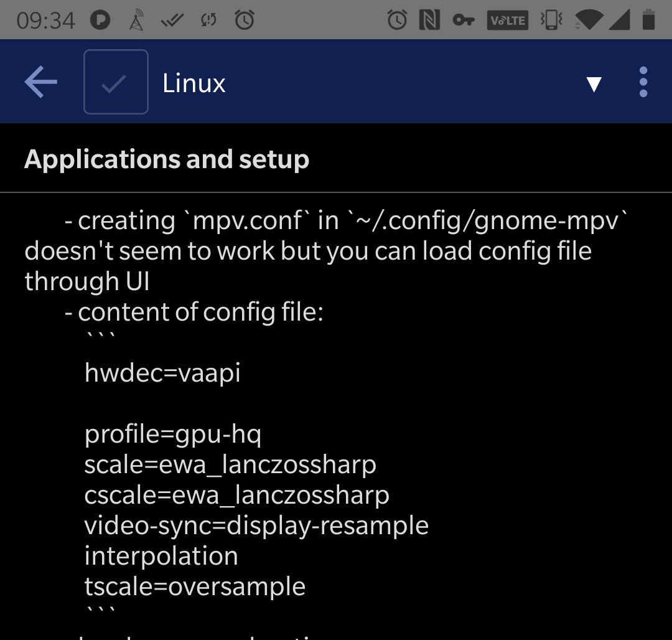Tap the note title Linux
This screenshot has height=640, width=672.
[x=194, y=83]
